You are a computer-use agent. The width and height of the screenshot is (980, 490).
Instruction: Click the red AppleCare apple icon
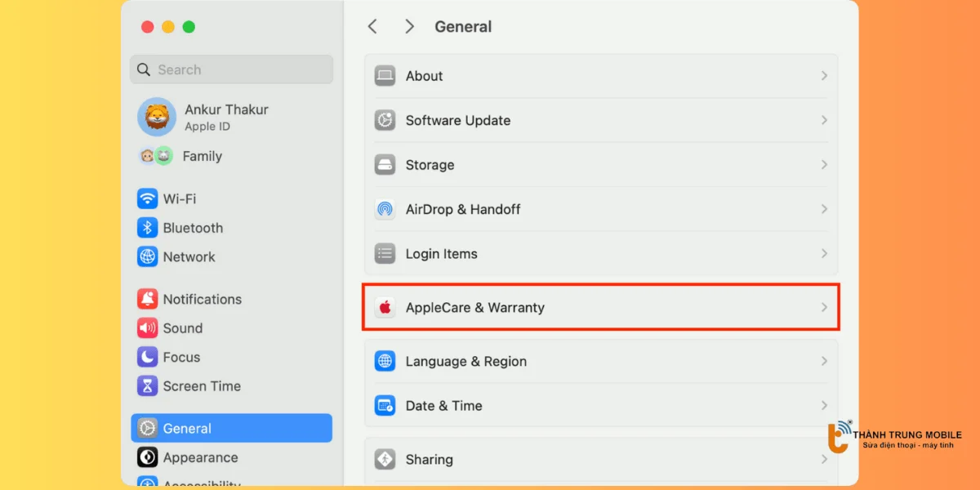pos(385,308)
